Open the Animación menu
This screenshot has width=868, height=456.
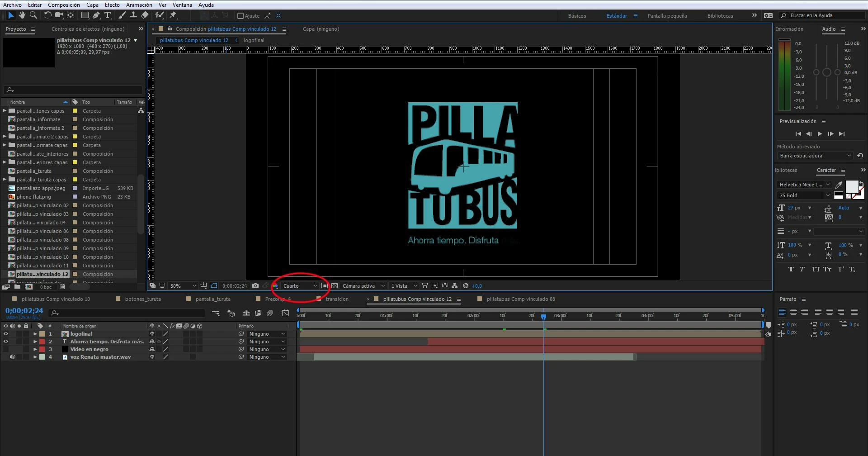tap(139, 5)
